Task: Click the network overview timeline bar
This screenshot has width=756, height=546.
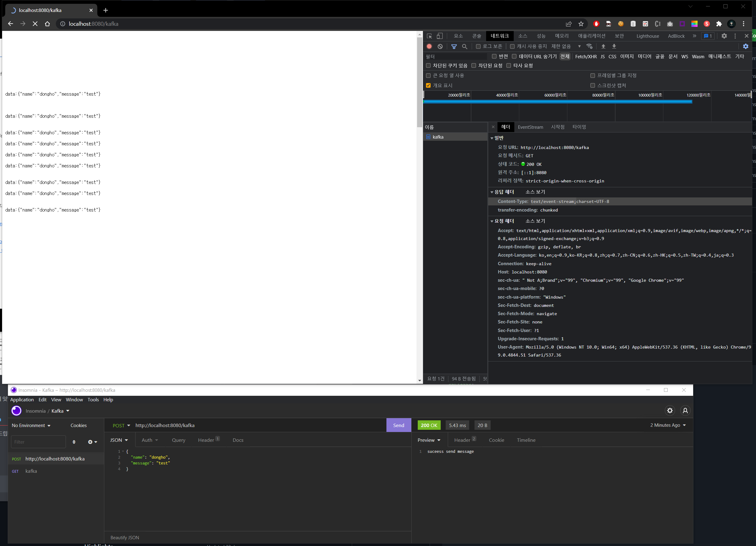Action: pyautogui.click(x=557, y=102)
